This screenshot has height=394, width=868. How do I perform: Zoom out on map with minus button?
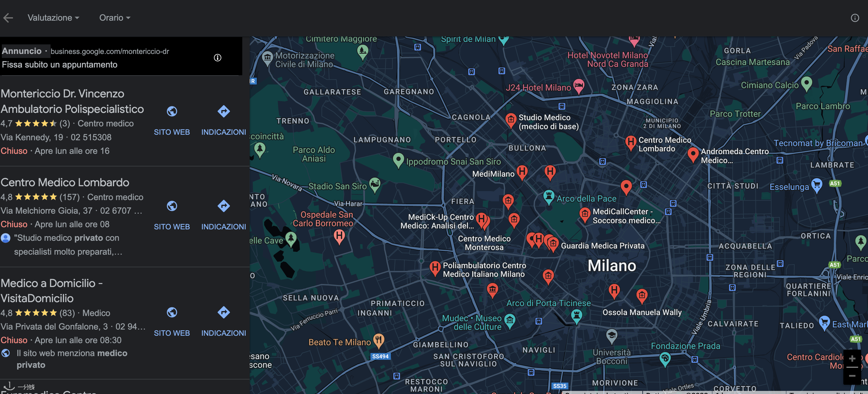pos(852,376)
